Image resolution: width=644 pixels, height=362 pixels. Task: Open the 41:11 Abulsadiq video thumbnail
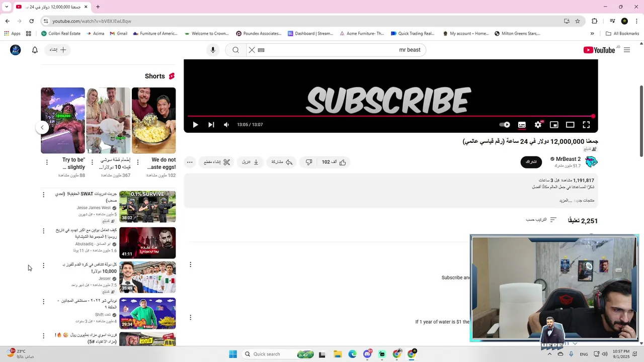click(147, 243)
